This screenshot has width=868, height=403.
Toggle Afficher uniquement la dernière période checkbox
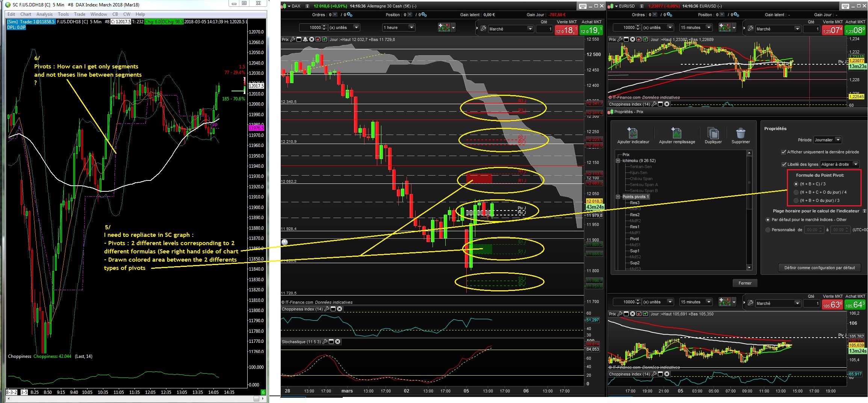[x=783, y=152]
